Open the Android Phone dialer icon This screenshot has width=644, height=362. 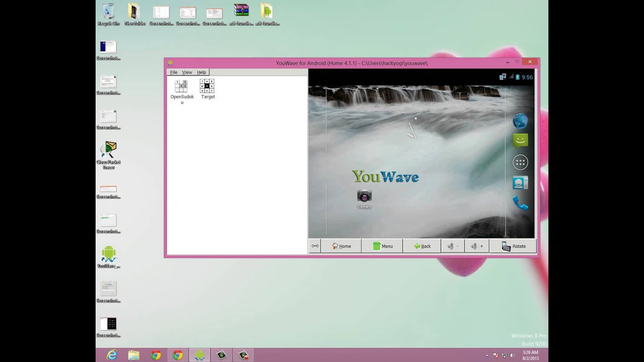click(x=520, y=203)
